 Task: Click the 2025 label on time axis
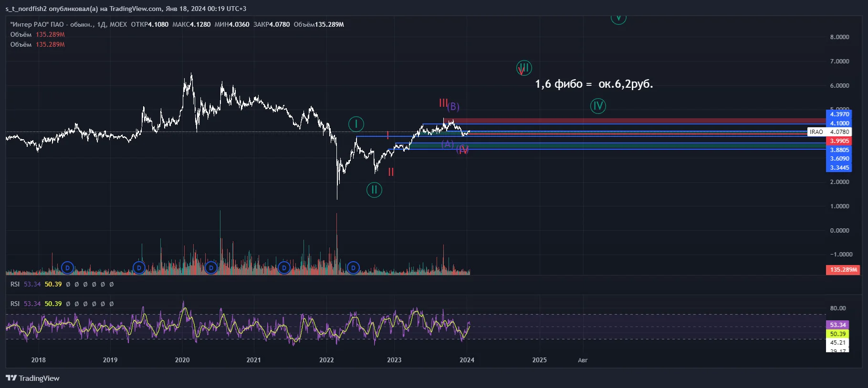click(540, 360)
